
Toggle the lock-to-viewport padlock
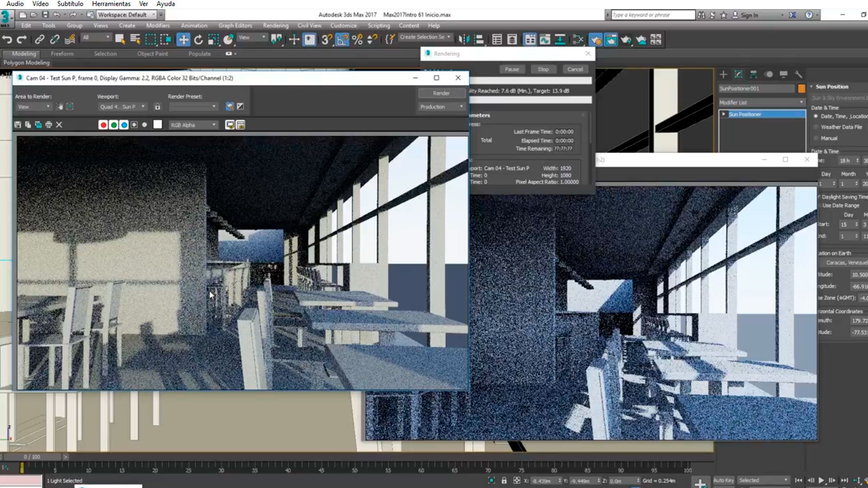click(157, 107)
